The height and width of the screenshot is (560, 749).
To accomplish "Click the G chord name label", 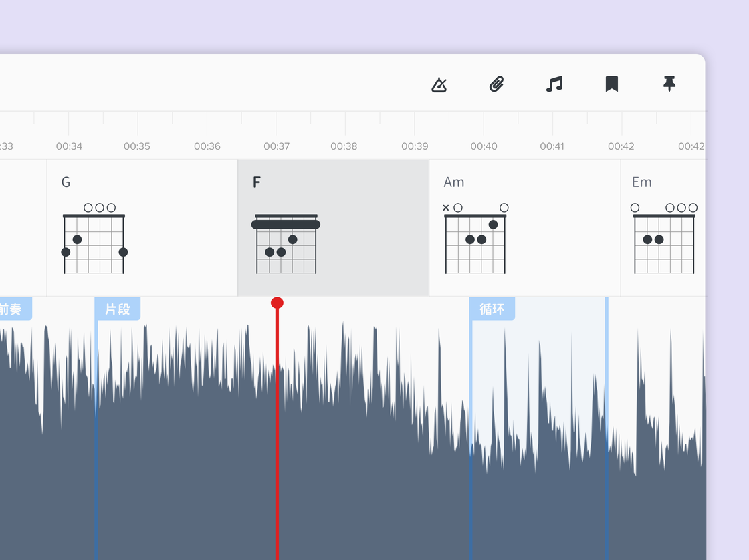I will coord(66,182).
